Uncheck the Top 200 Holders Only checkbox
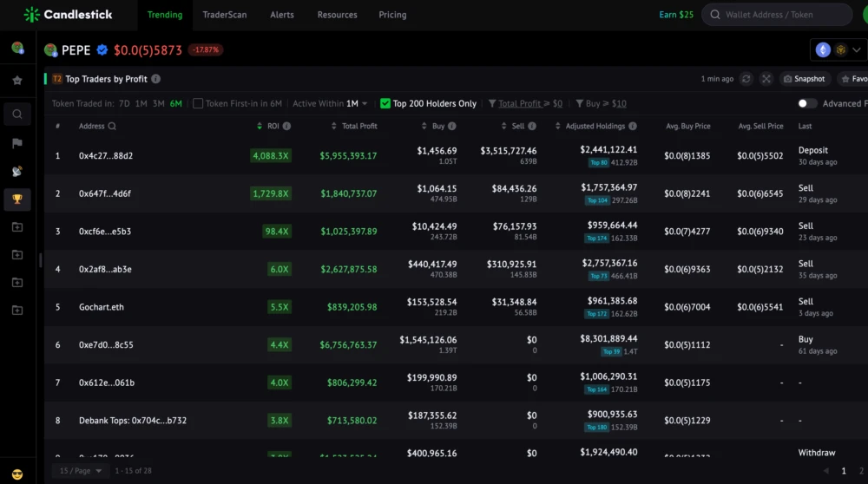868x484 pixels. 385,103
